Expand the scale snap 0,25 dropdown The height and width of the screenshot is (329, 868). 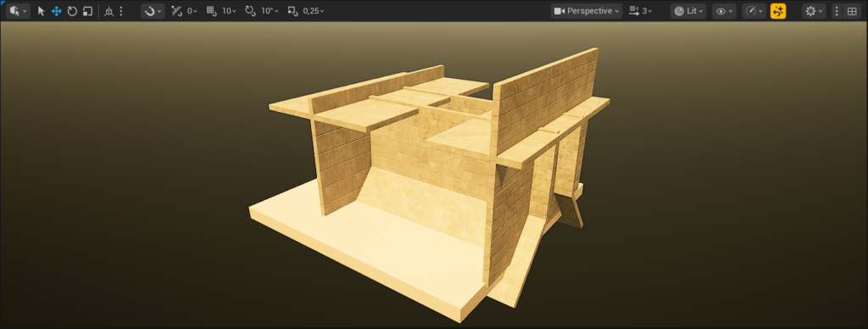[314, 11]
